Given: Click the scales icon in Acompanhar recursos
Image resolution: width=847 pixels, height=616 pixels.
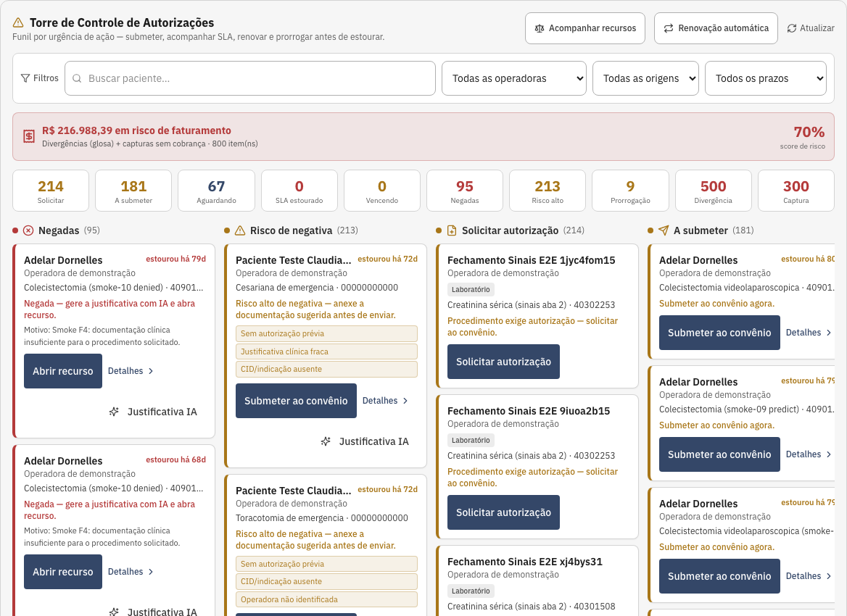Looking at the screenshot, I should 539,28.
